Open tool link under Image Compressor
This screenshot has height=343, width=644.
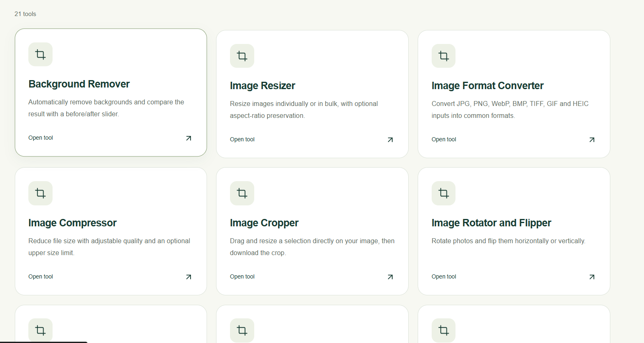point(41,276)
